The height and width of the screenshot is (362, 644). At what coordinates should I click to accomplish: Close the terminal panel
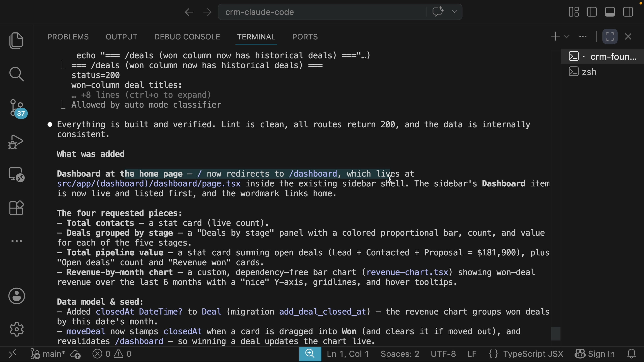pos(628,36)
